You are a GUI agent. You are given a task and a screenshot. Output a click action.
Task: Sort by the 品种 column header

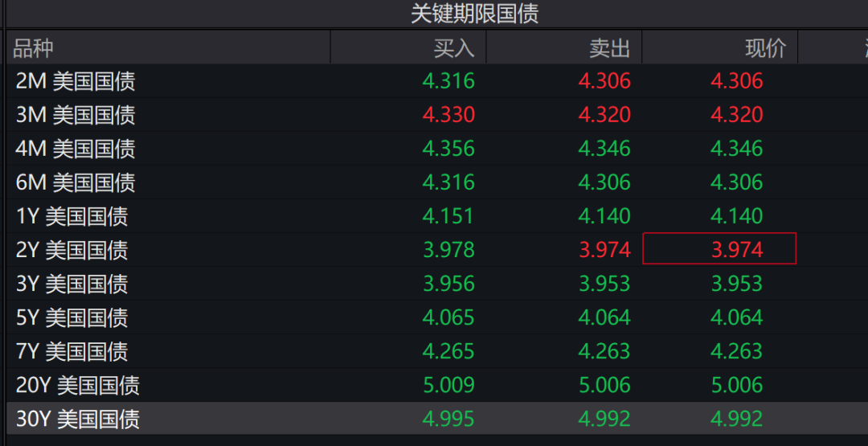(34, 48)
